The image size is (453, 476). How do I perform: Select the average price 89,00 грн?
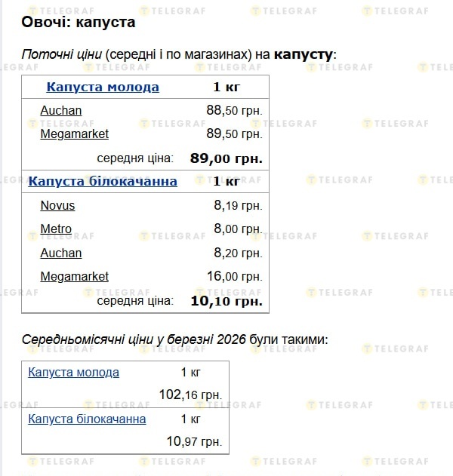click(226, 158)
